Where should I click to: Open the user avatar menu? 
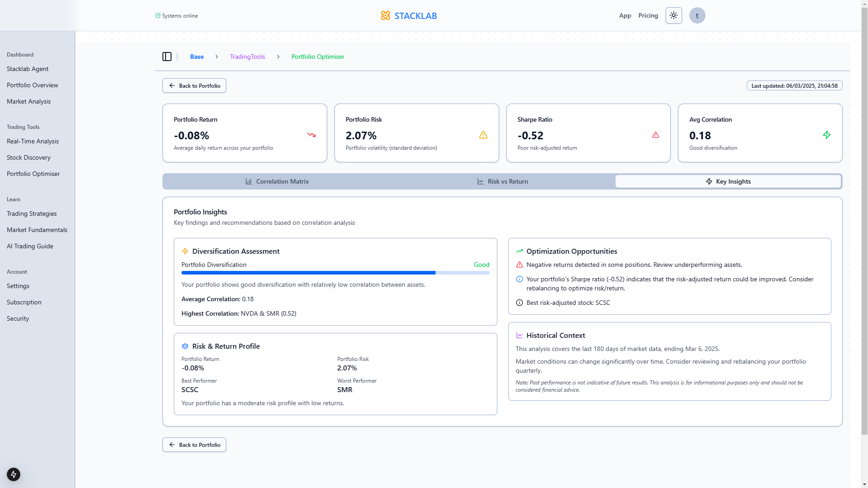tap(697, 15)
